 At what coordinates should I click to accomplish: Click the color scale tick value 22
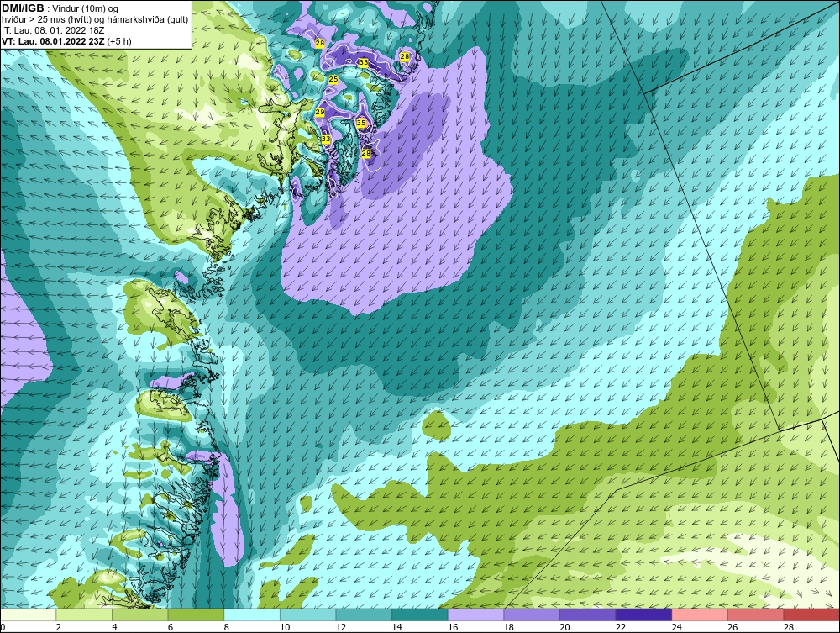(621, 627)
